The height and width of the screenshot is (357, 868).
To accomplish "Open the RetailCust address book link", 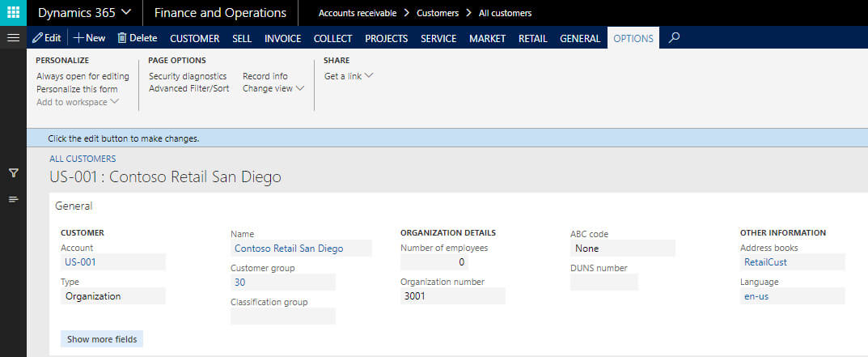I will tap(765, 262).
